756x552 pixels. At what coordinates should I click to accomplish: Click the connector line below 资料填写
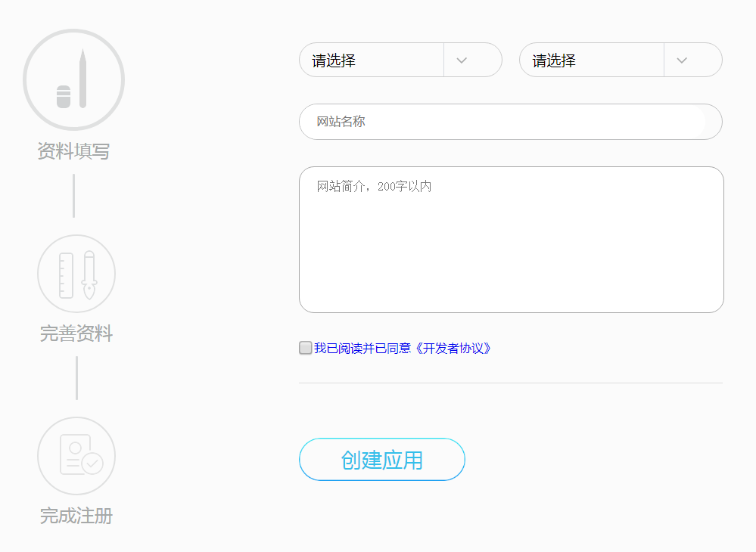(x=73, y=196)
